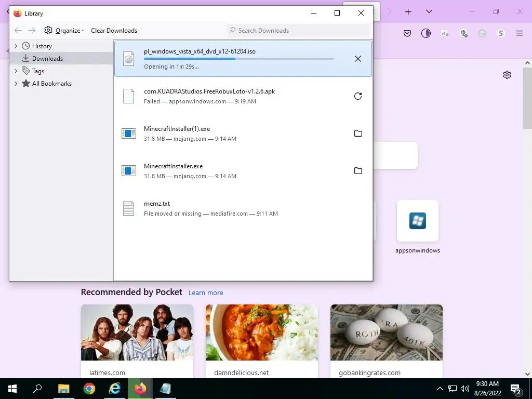The height and width of the screenshot is (399, 532).
Task: Click the Organize gear icon
Action: (x=48, y=30)
